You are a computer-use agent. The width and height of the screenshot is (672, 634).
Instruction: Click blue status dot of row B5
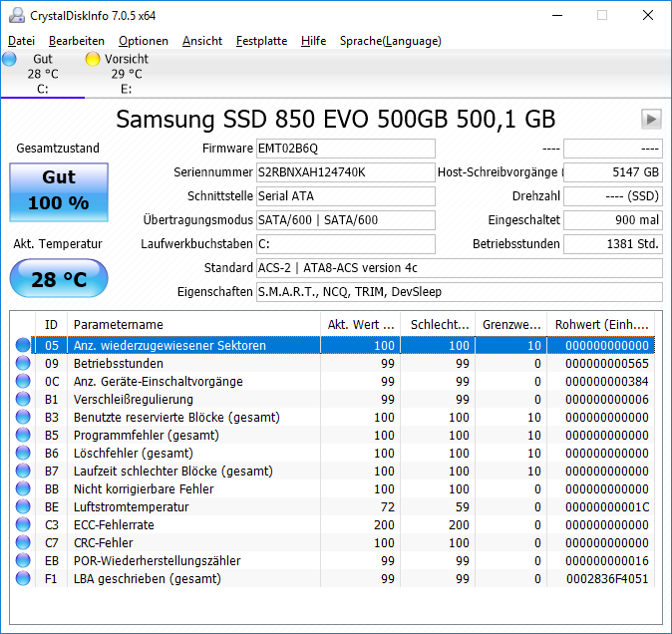(23, 435)
